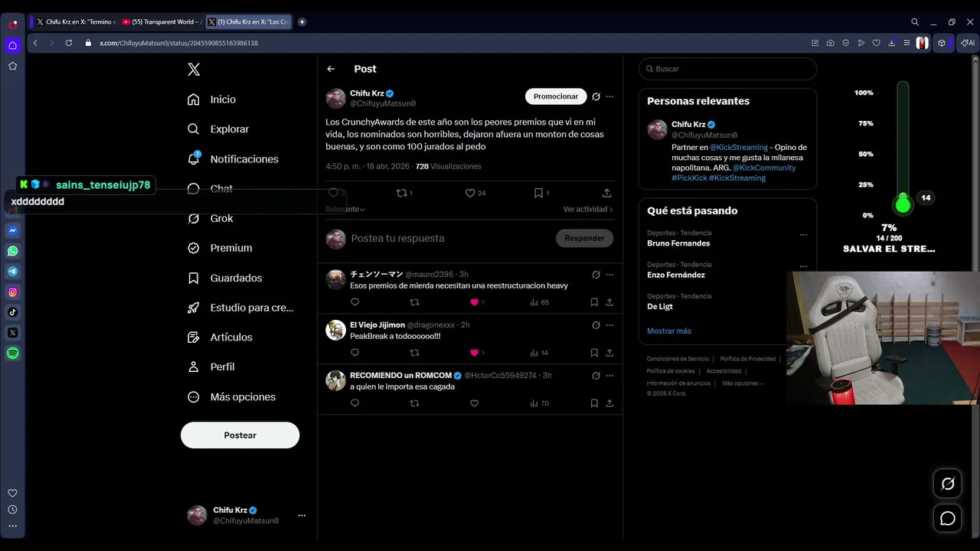The height and width of the screenshot is (551, 980).
Task: Open the browser easy setup sliders icon
Action: (x=907, y=43)
